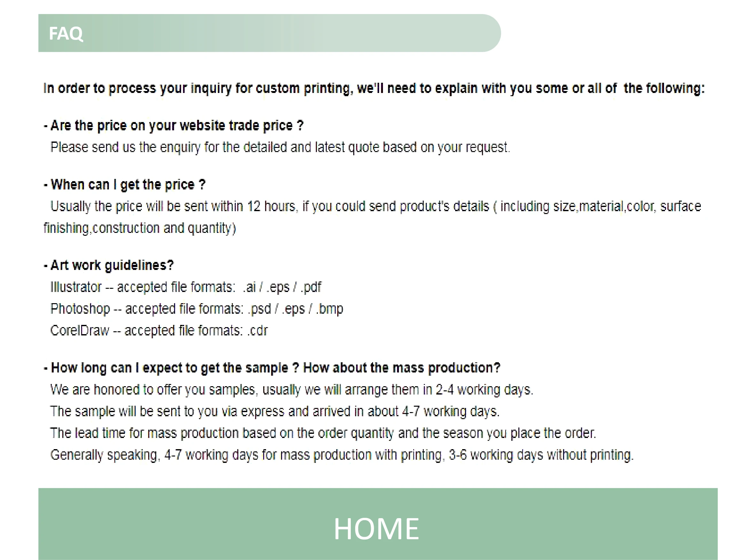Click the '.pdf' format in the Illustrator line
Image resolution: width=756 pixels, height=560 pixels.
pos(310,287)
